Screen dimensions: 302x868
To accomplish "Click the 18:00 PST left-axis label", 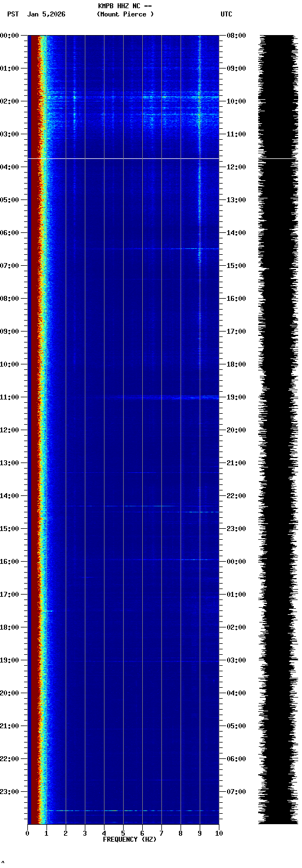I will tap(10, 627).
